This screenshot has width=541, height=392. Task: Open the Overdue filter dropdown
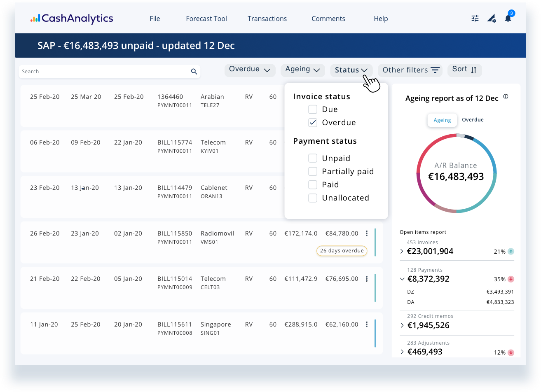point(250,70)
